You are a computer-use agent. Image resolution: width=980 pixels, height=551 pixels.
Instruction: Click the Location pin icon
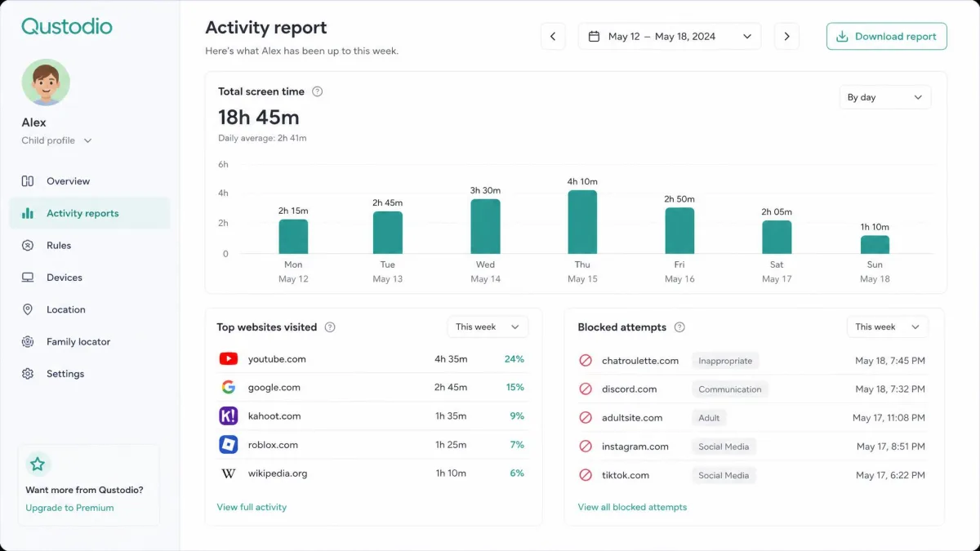28,309
